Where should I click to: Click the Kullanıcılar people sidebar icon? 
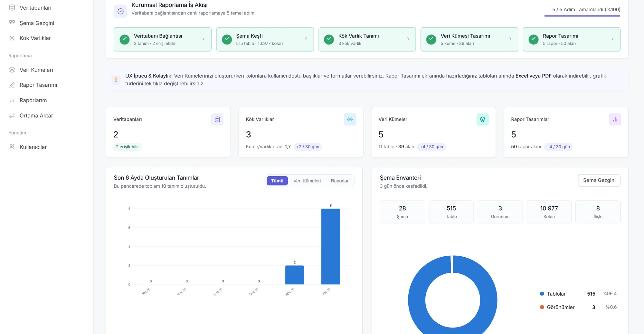[x=12, y=147]
